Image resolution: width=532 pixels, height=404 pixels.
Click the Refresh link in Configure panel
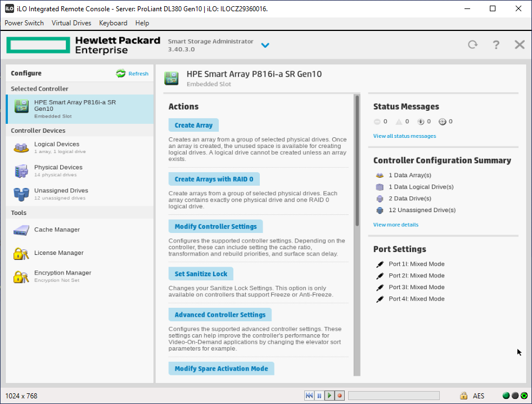pos(138,74)
